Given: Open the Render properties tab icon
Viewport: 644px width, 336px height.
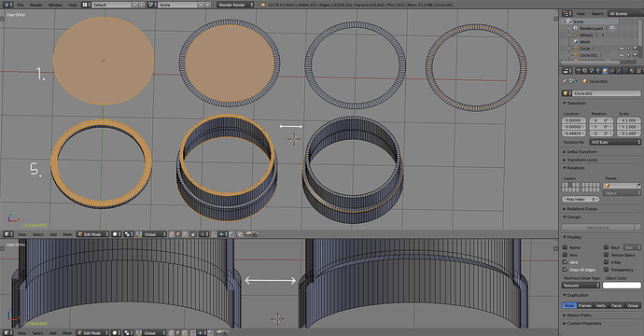Looking at the screenshot, I should 579,71.
